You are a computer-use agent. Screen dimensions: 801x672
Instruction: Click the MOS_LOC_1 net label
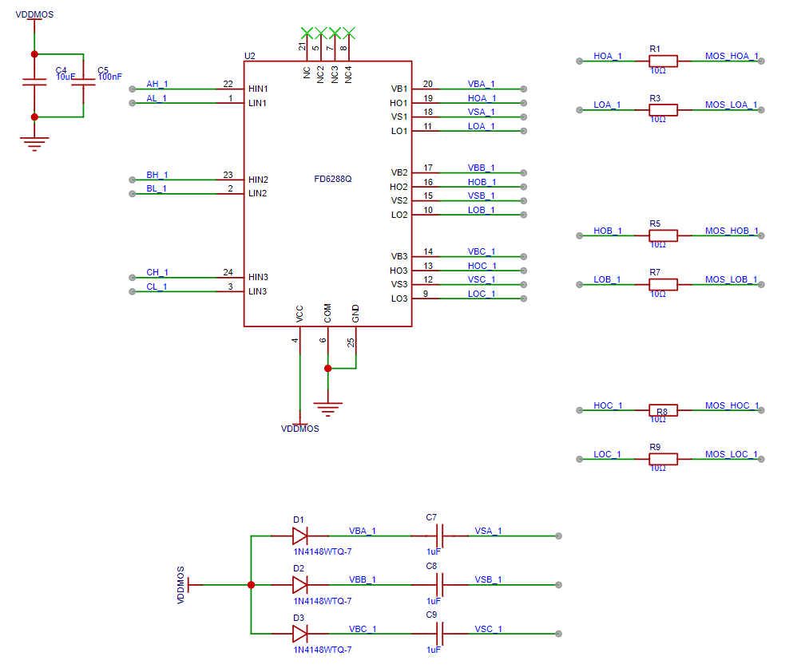[731, 454]
